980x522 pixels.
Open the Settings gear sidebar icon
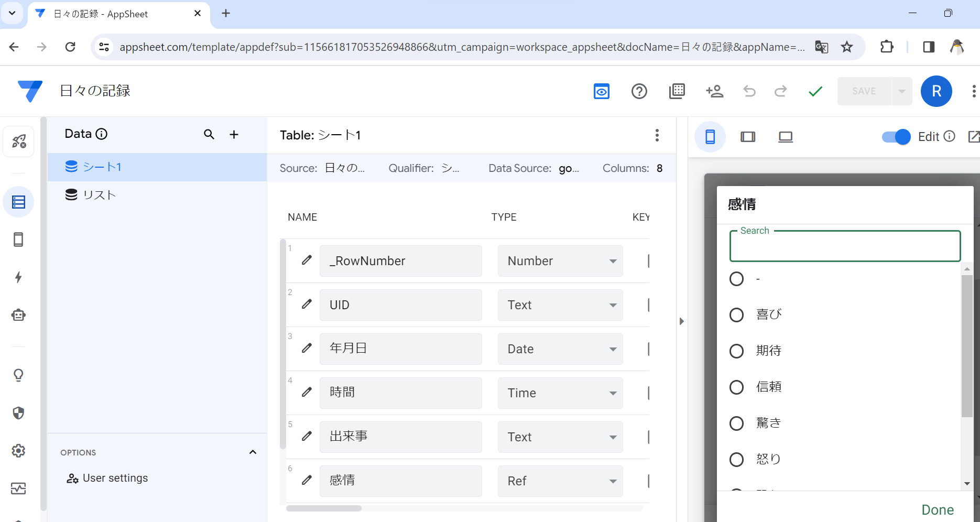click(x=18, y=451)
